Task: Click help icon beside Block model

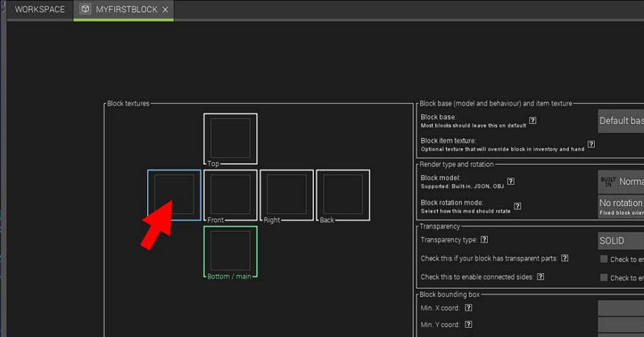Action: point(510,182)
